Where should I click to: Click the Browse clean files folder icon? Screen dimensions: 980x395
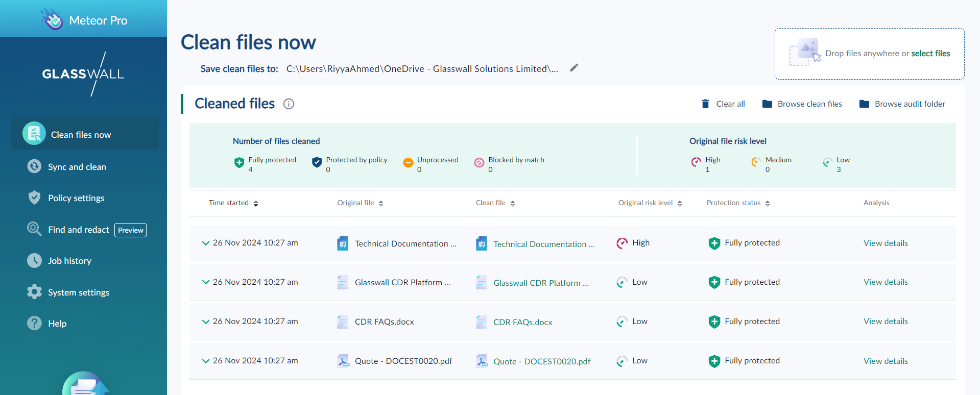click(x=767, y=104)
